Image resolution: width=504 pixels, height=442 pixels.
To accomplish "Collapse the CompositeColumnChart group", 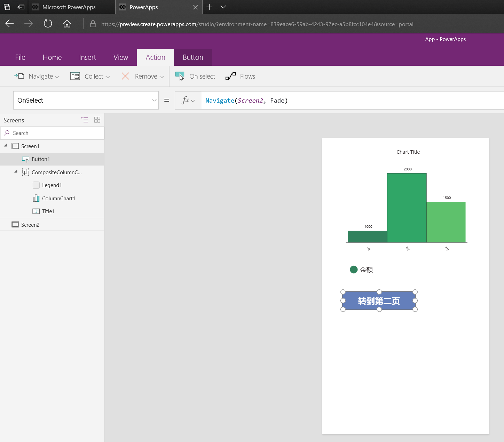I will (x=15, y=171).
